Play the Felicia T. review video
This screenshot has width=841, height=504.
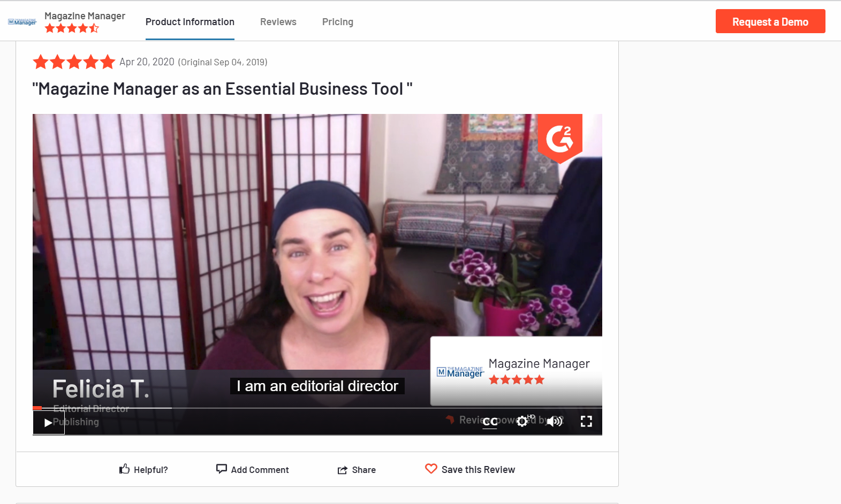coord(49,422)
